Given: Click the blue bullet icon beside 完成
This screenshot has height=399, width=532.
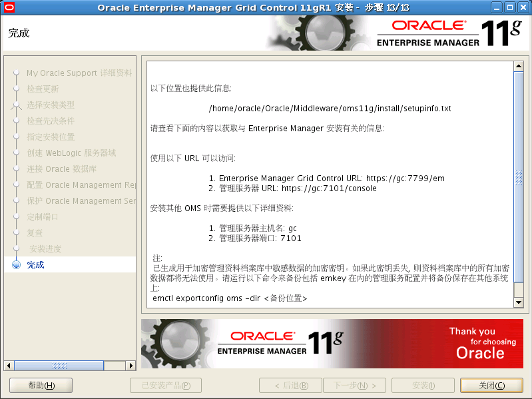Looking at the screenshot, I should point(16,264).
